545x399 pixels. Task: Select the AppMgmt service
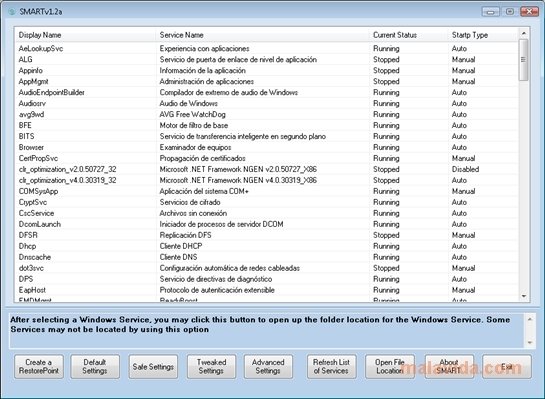click(x=267, y=81)
